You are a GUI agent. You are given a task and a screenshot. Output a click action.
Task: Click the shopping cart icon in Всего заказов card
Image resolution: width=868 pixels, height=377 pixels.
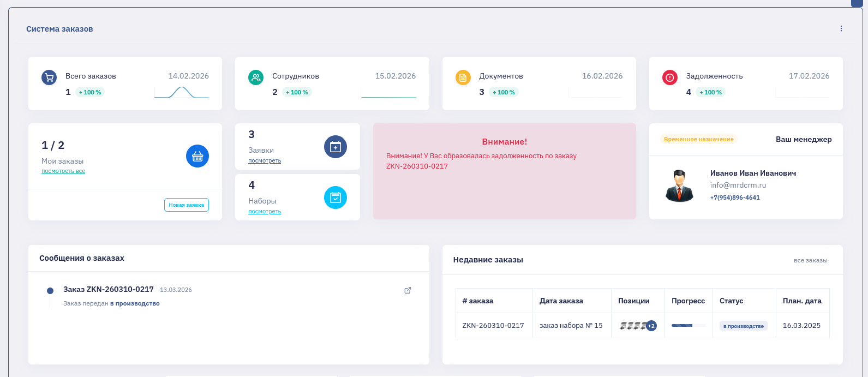pyautogui.click(x=49, y=77)
